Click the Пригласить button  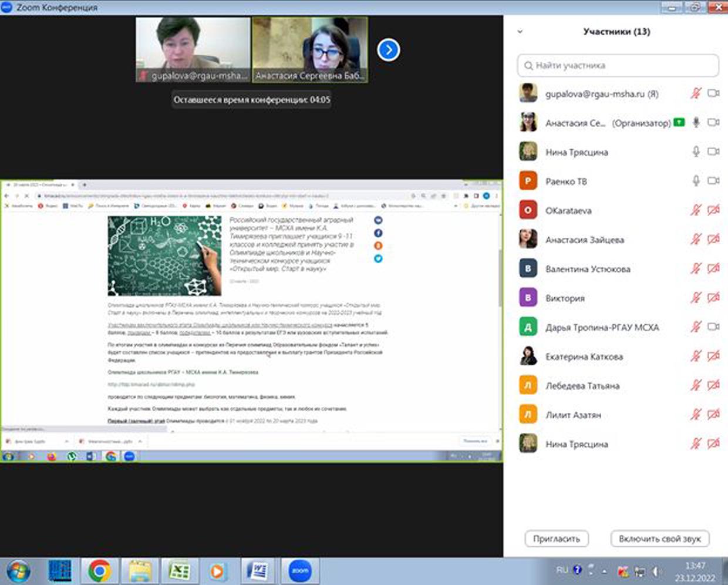(556, 539)
